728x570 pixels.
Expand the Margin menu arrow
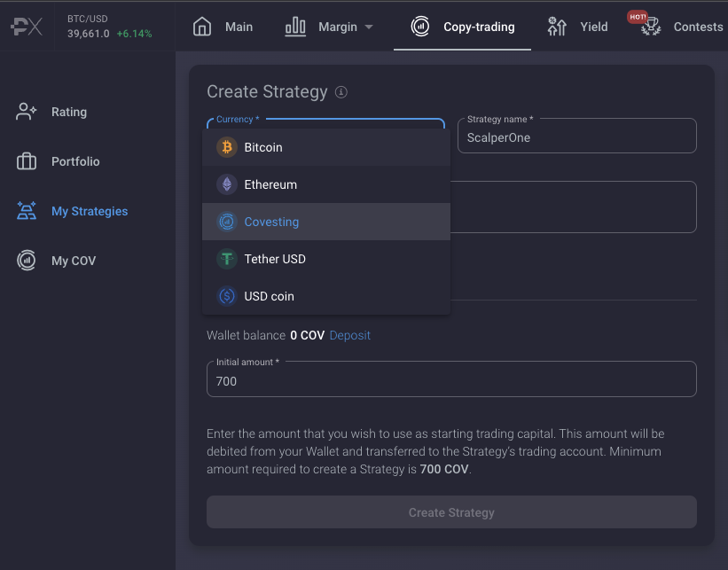(x=369, y=27)
